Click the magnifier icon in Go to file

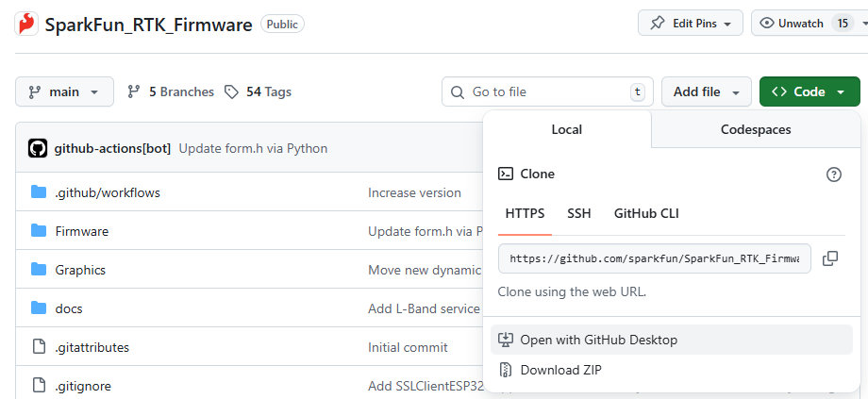458,91
